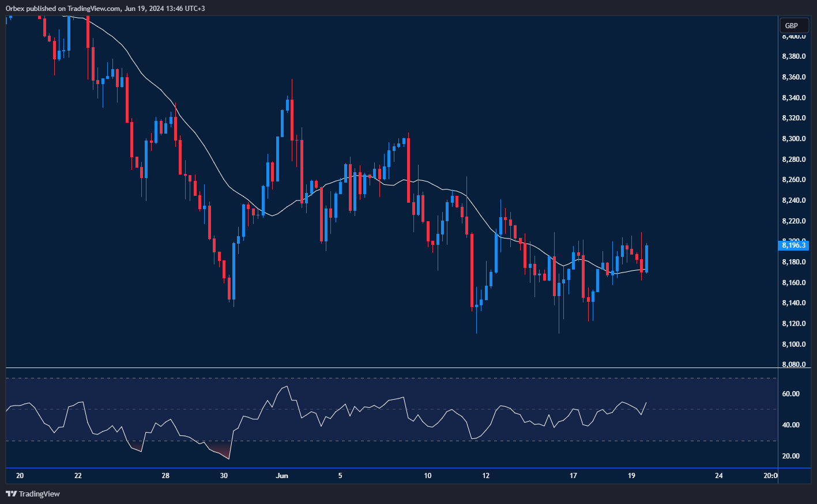Click the 20:0 time label at axis end
Viewport: 817px width, 504px height.
click(x=770, y=476)
